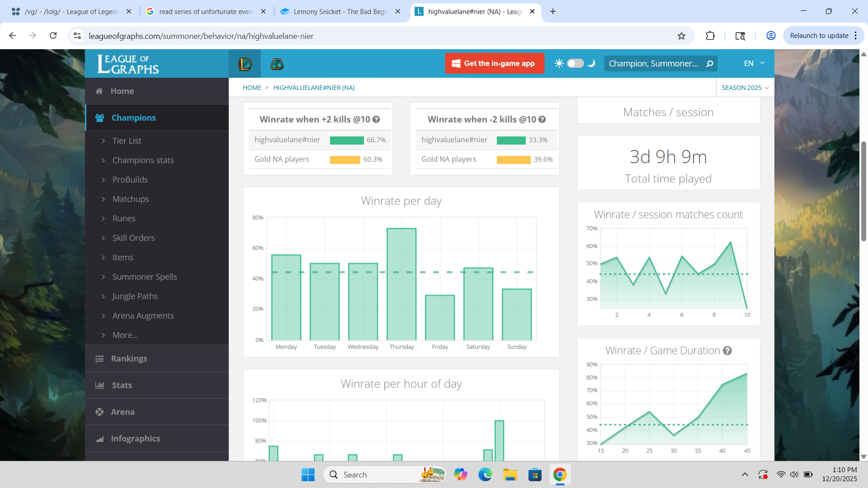Click the Get the in-game app button

coord(494,63)
